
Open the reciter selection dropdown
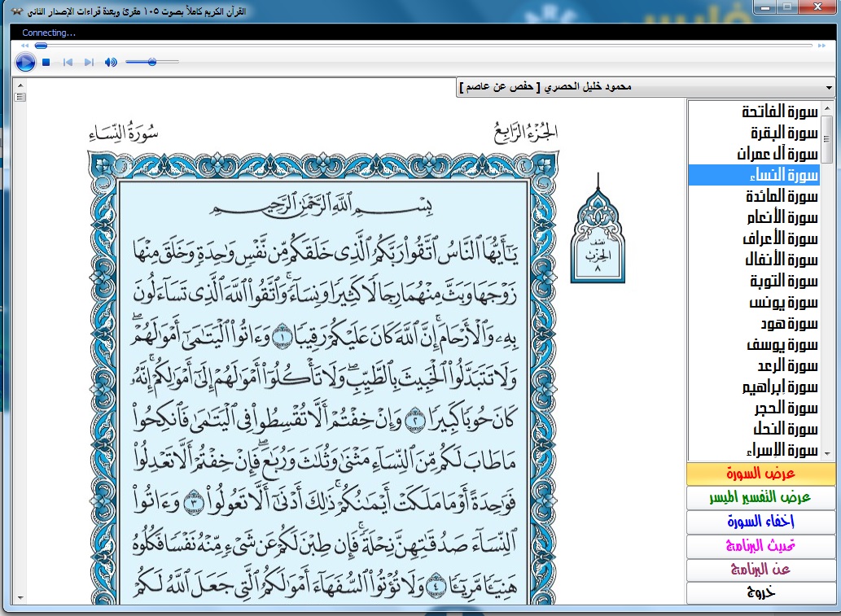click(x=646, y=87)
